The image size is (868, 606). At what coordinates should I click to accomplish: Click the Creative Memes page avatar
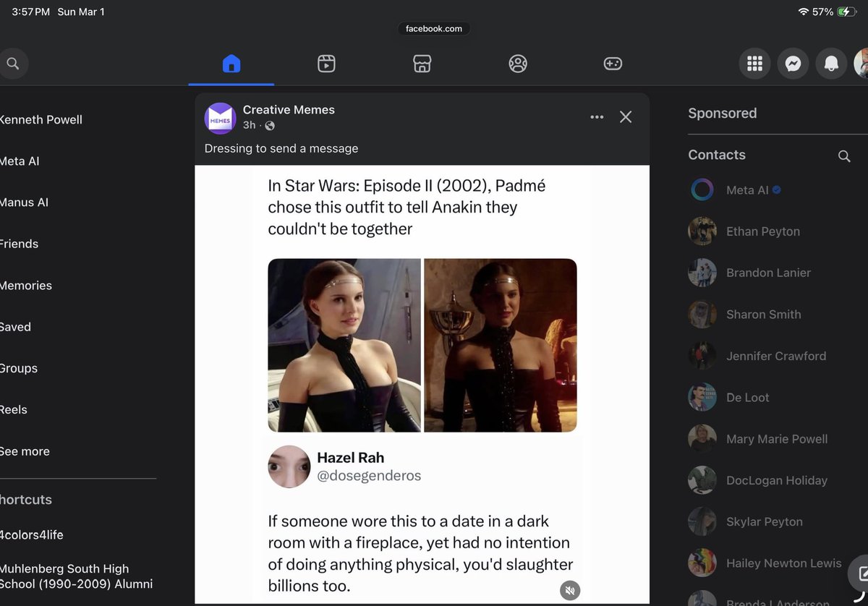click(x=221, y=118)
